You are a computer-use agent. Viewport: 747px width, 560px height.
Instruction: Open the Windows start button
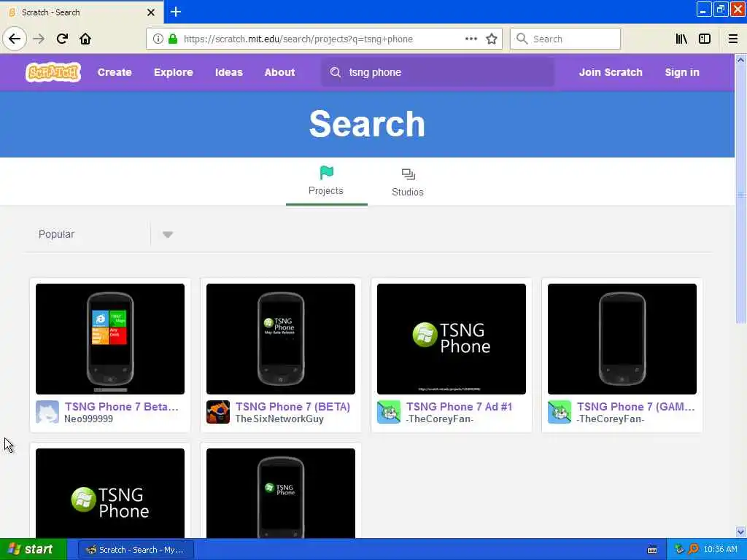pos(34,550)
